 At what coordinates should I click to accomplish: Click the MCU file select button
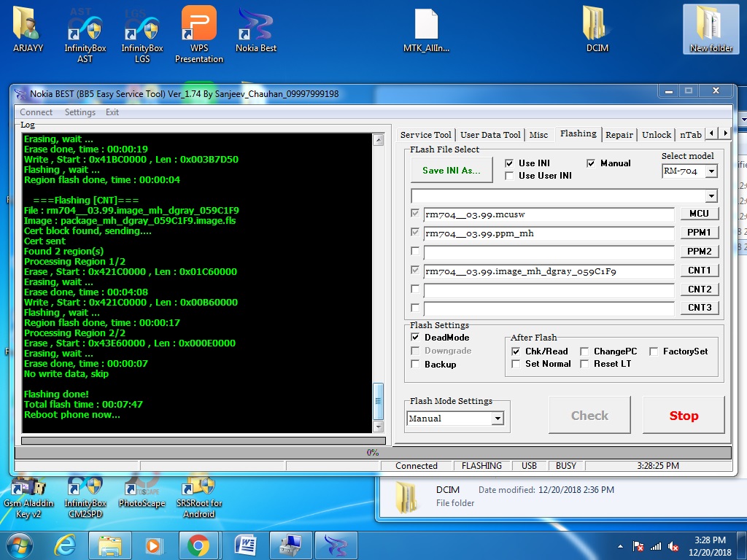[699, 214]
